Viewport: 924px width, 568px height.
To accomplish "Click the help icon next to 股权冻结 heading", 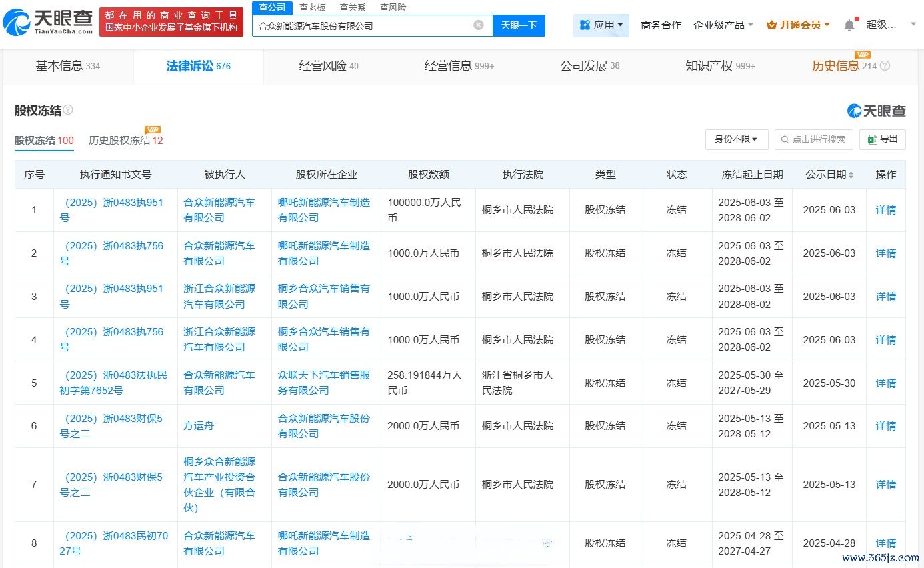I will (x=68, y=110).
